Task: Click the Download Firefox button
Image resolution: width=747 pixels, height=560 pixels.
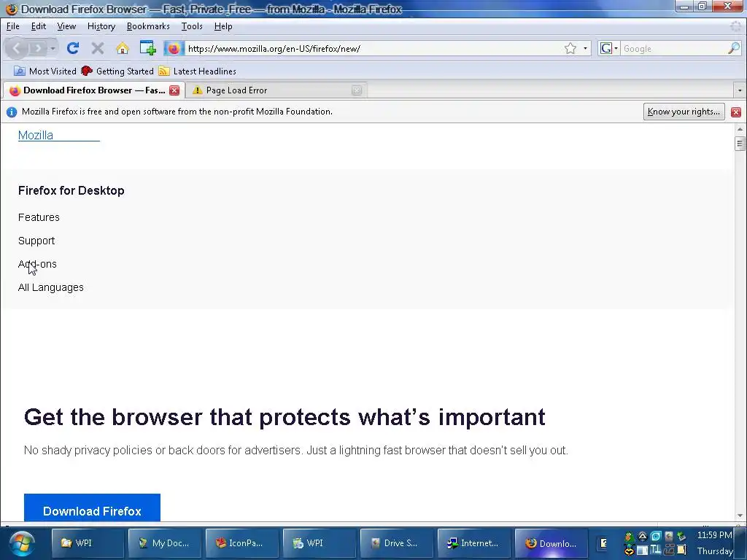Action: 92,507
